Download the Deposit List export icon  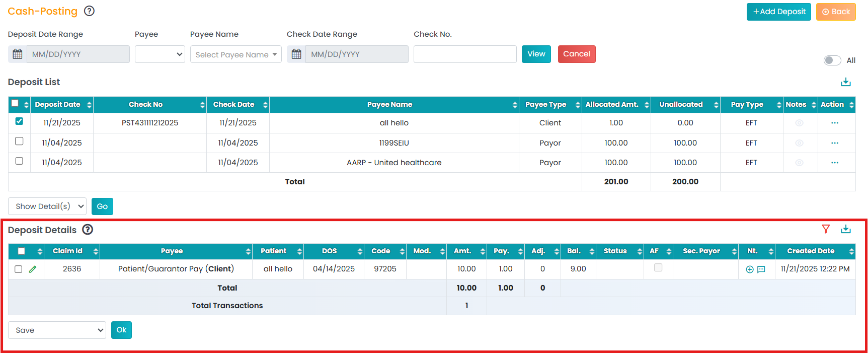pyautogui.click(x=846, y=82)
